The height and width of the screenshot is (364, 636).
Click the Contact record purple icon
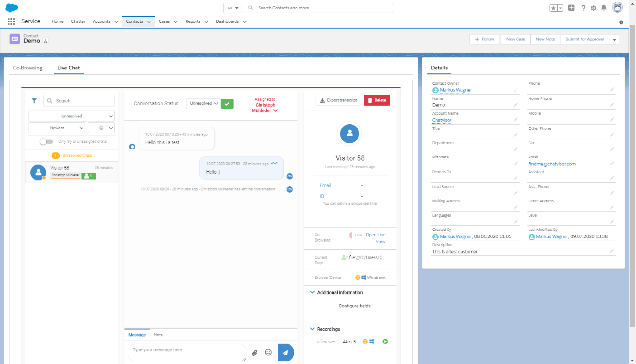pos(15,39)
